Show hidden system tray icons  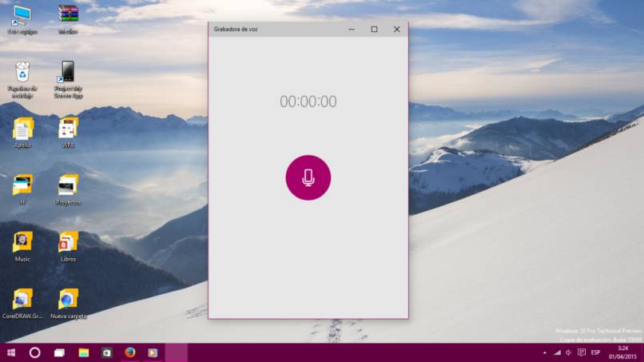pos(545,352)
